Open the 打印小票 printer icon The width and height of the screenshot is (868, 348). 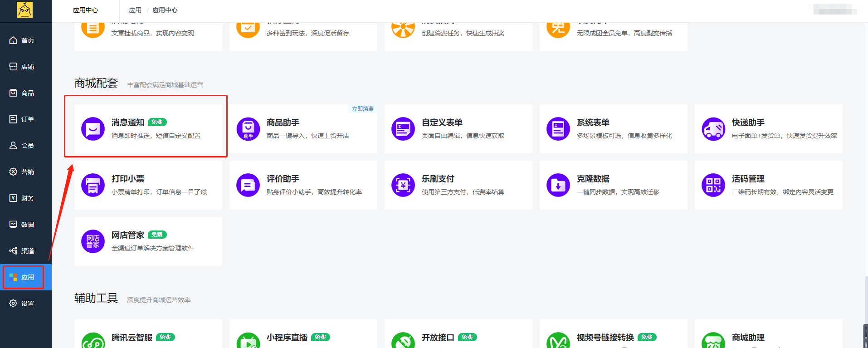(93, 185)
